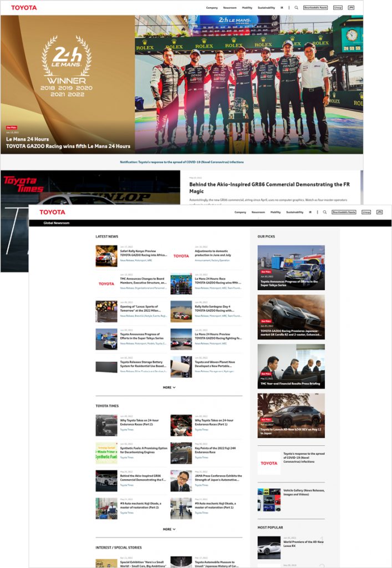Open Toyota Releases Storage Battery System article
Image resolution: width=392 pixels, height=568 pixels.
[x=143, y=364]
